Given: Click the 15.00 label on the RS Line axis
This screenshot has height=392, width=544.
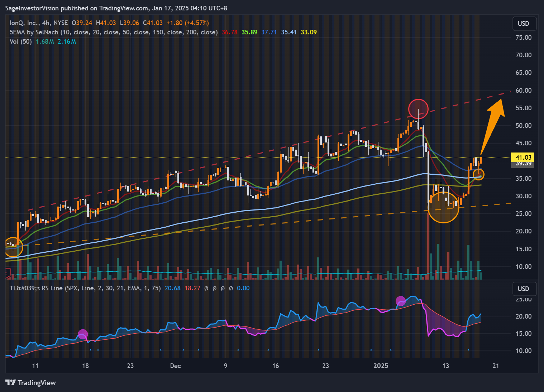Looking at the screenshot, I should 523,334.
